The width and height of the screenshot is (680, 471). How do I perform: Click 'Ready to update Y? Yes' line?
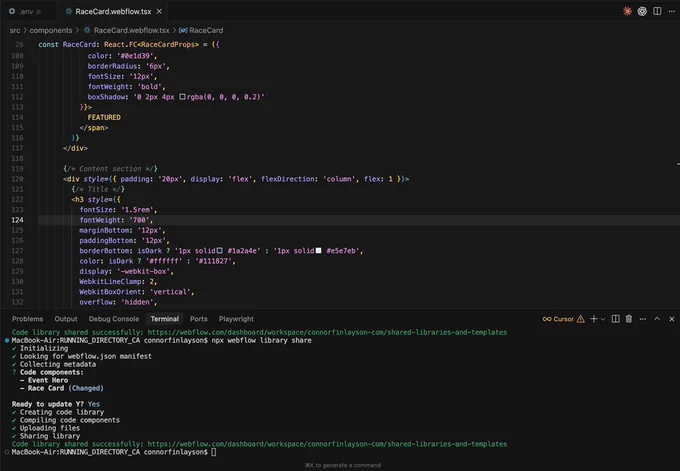point(56,404)
